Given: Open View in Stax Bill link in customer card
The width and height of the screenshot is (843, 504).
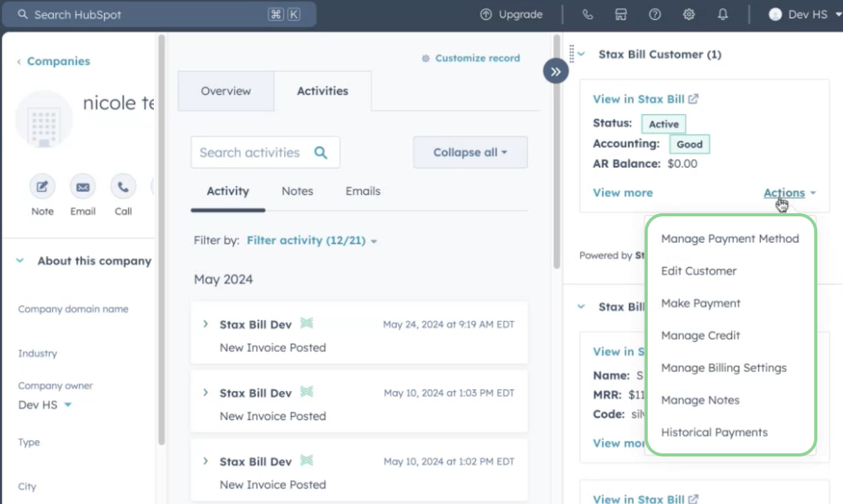Looking at the screenshot, I should pos(645,99).
